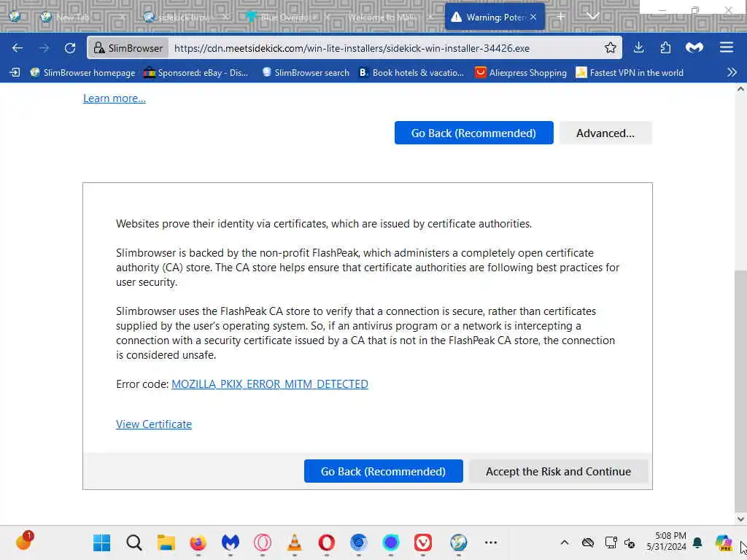Open VLC media player from the taskbar
The image size is (747, 560).
(x=295, y=542)
